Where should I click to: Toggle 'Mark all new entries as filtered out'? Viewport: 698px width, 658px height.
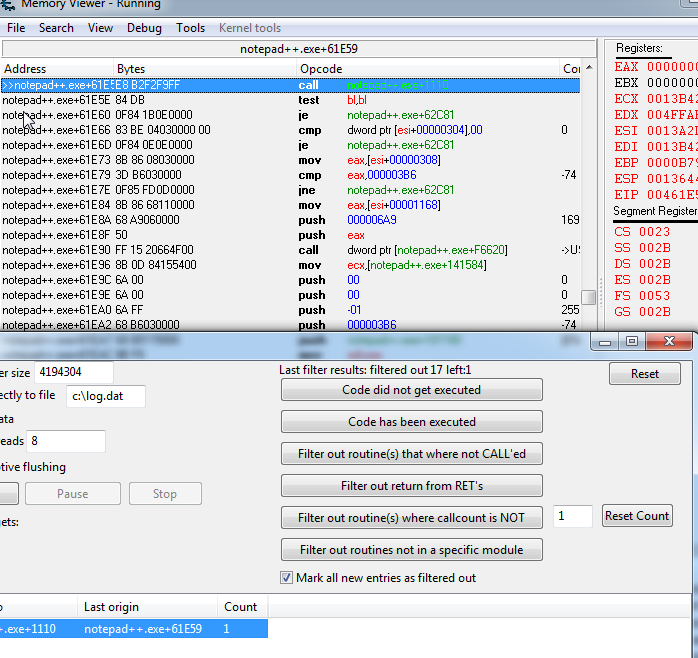coord(287,578)
